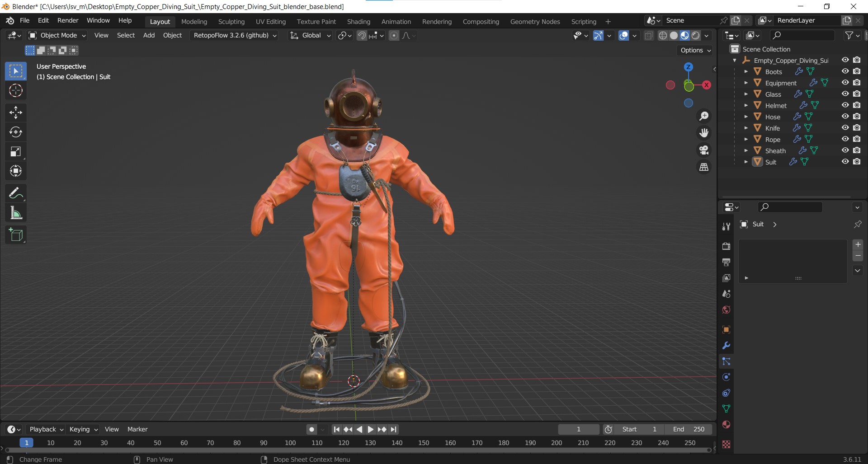868x464 pixels.
Task: Click the Marker menu in timeline
Action: pos(137,429)
